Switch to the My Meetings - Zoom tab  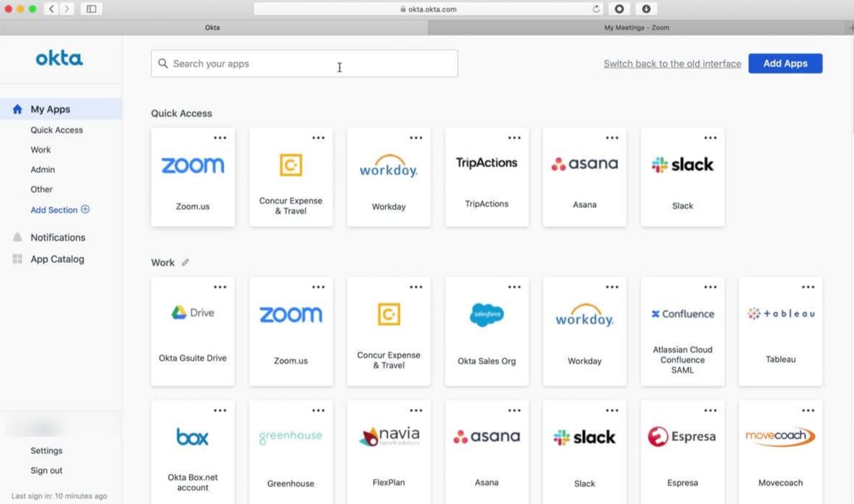pos(637,27)
